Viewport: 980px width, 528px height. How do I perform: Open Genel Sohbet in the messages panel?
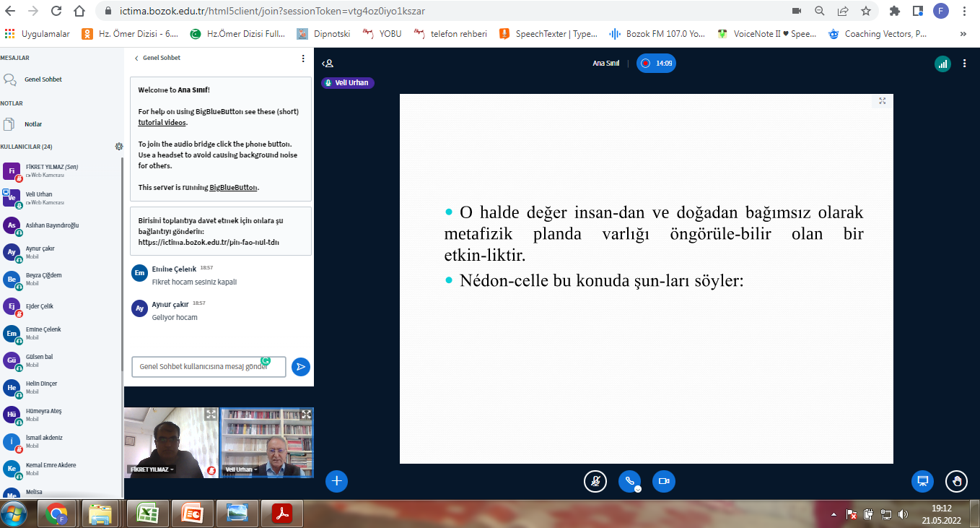coord(43,79)
